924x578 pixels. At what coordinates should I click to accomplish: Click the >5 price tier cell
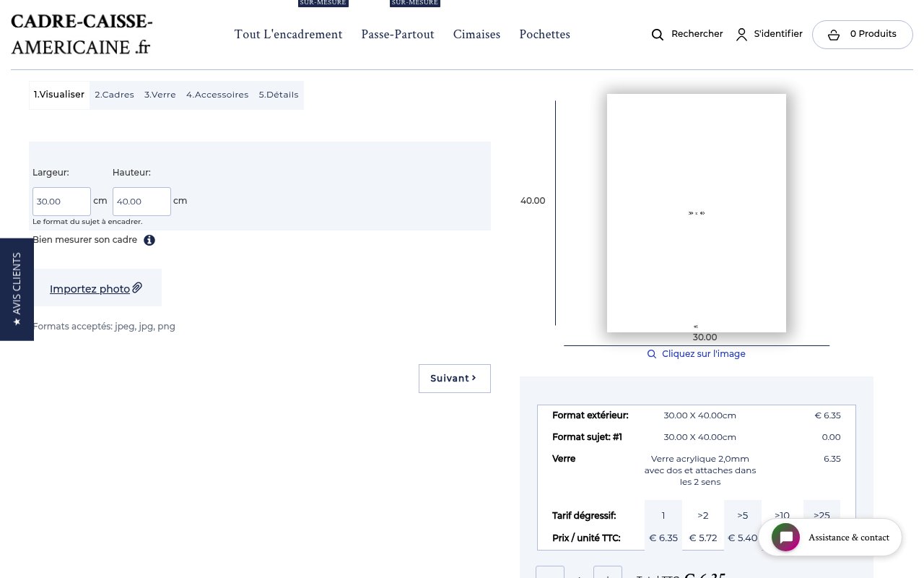pyautogui.click(x=743, y=515)
